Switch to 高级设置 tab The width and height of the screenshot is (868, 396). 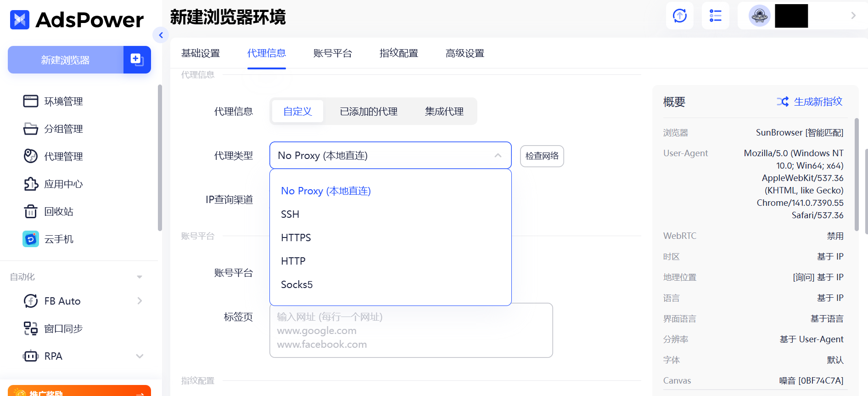[x=465, y=53]
